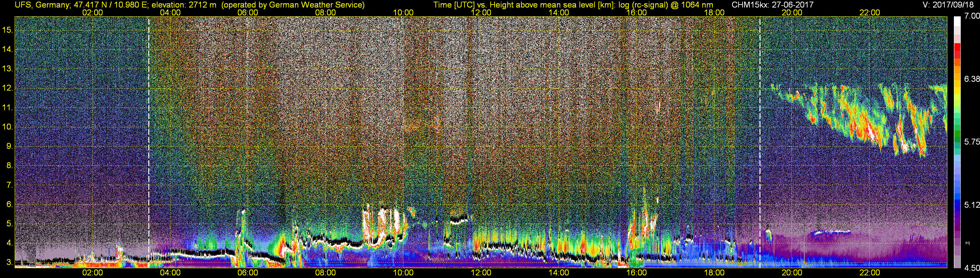The height and width of the screenshot is (278, 980).
Task: Select '08:00' on the bottom time axis
Action: coord(326,273)
